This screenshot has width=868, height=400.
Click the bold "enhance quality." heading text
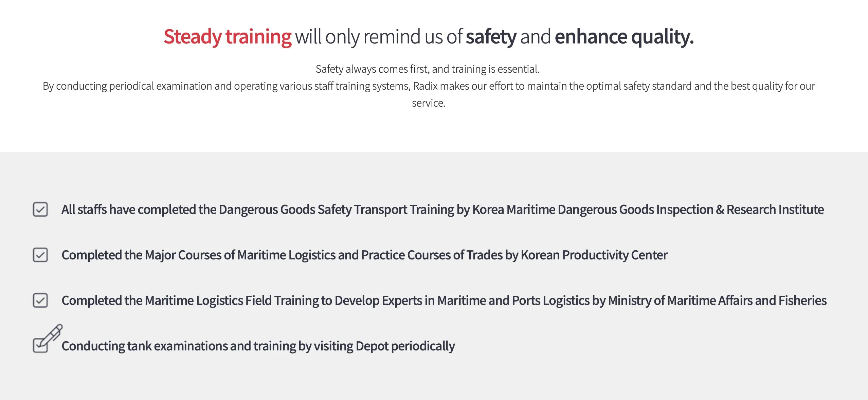[624, 37]
